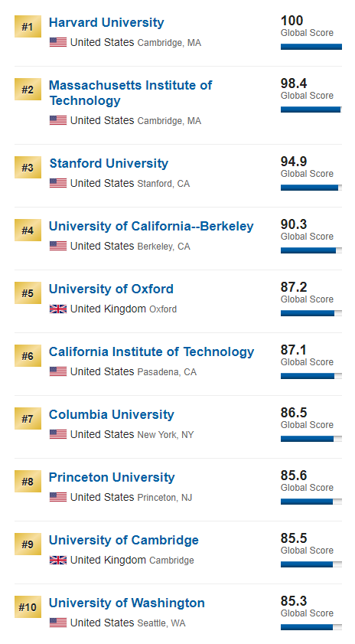Click Harvard's 100 global score bar

[x=311, y=47]
